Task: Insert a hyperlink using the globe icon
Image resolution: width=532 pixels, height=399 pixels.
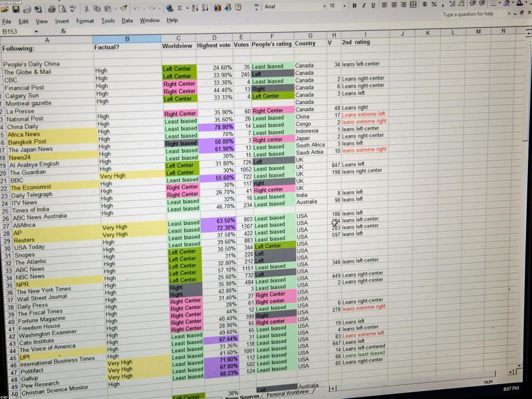Action: tap(170, 8)
